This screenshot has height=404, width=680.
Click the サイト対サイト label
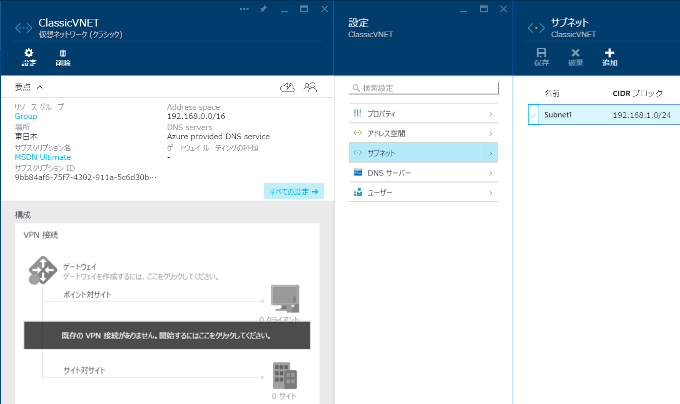point(85,370)
